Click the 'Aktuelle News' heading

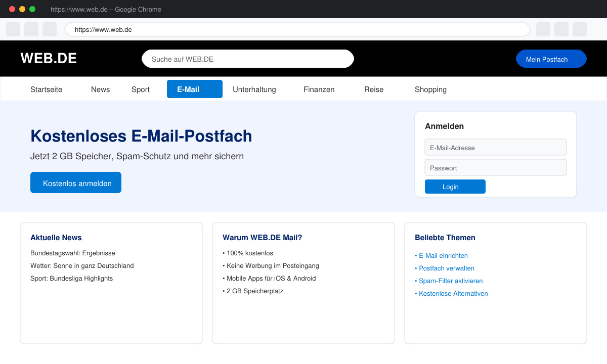[56, 237]
